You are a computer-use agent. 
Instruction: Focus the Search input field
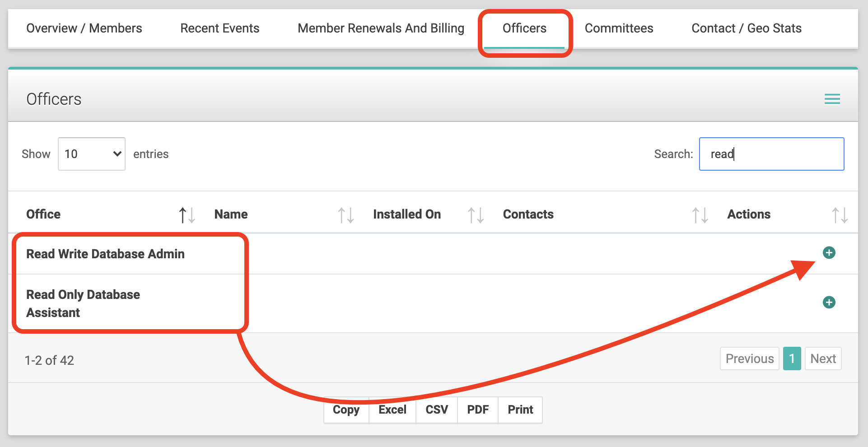[771, 154]
